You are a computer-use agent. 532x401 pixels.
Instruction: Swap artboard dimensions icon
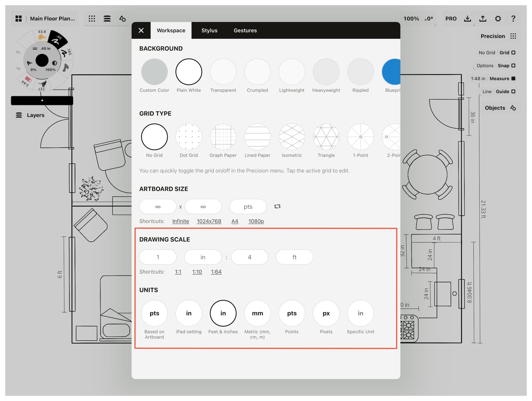[277, 207]
